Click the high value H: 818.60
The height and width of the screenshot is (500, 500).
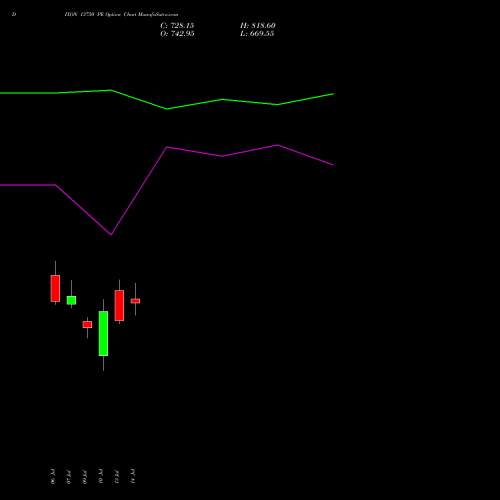click(x=258, y=26)
